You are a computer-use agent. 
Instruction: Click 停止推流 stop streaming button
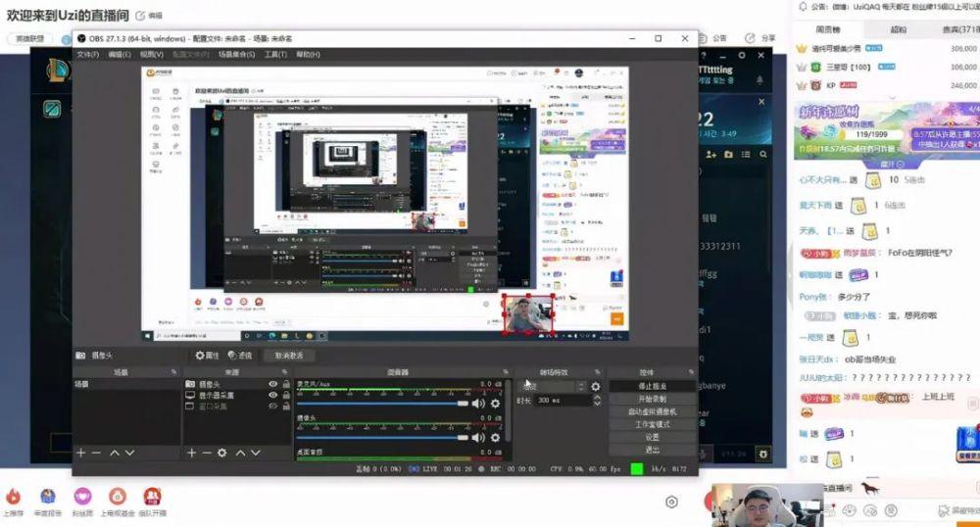tap(652, 387)
